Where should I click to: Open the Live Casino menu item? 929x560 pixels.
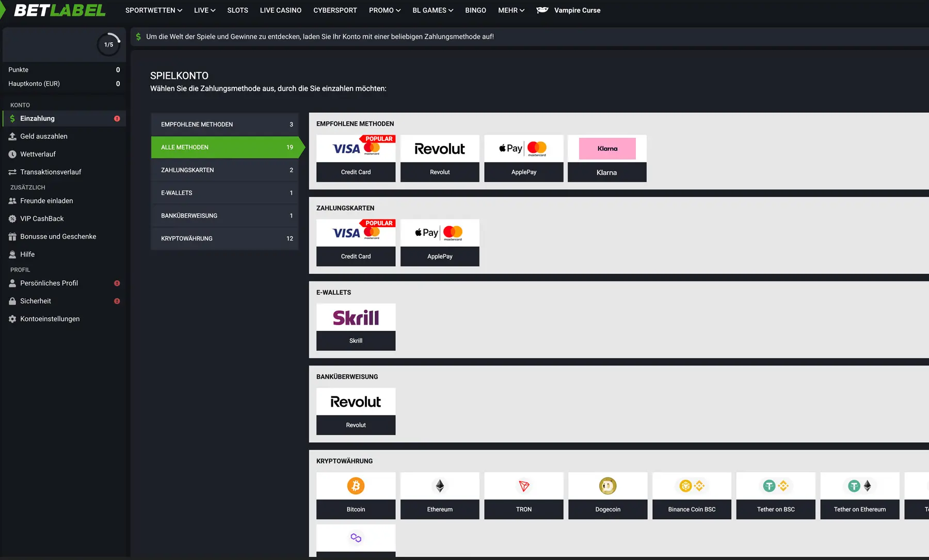280,10
